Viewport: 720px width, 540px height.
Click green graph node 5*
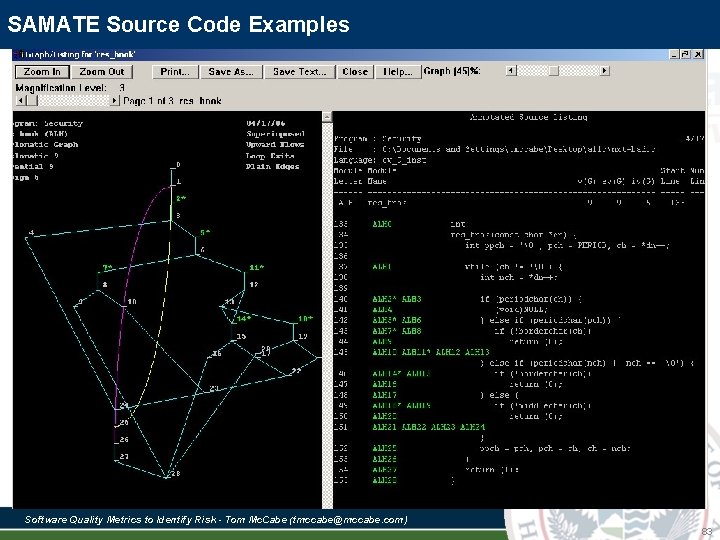pyautogui.click(x=205, y=233)
